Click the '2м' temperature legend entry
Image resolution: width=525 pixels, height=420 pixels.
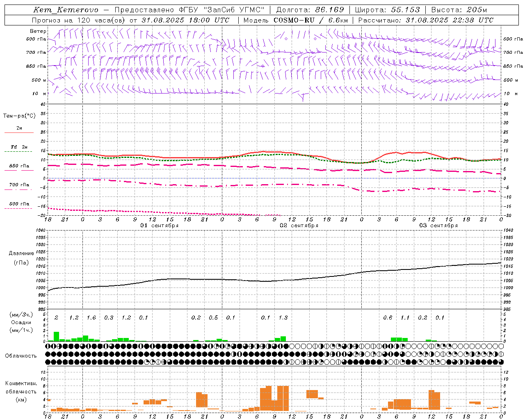tap(19, 128)
